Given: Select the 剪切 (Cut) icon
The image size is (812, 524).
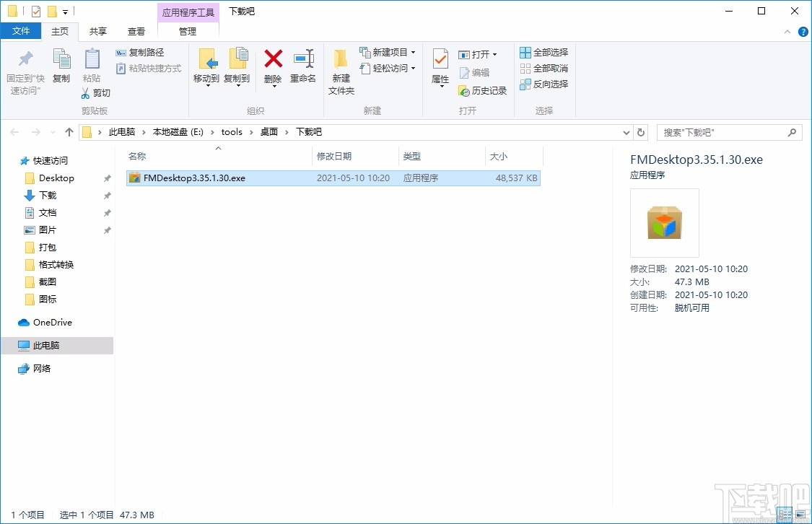Looking at the screenshot, I should [85, 93].
